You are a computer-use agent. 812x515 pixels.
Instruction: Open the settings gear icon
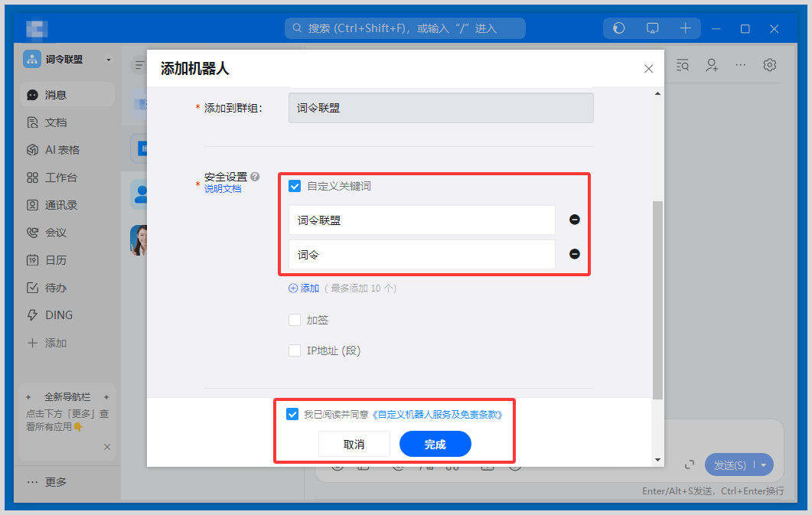[x=769, y=65]
